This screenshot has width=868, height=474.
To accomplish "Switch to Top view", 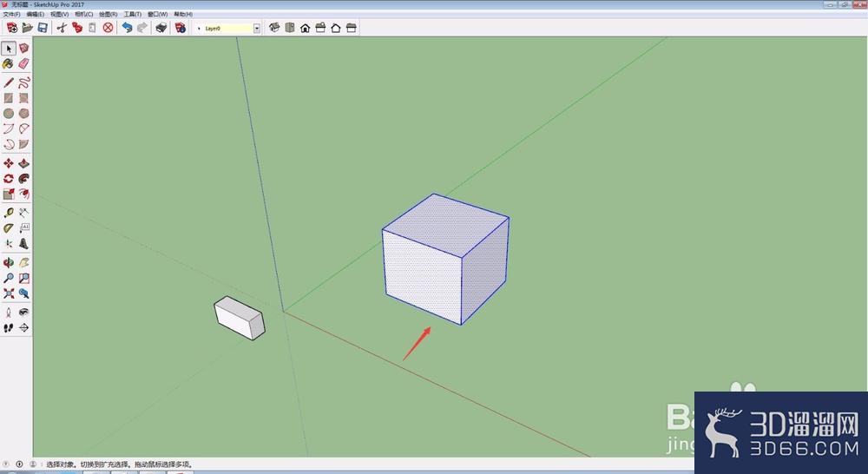I will click(x=290, y=28).
